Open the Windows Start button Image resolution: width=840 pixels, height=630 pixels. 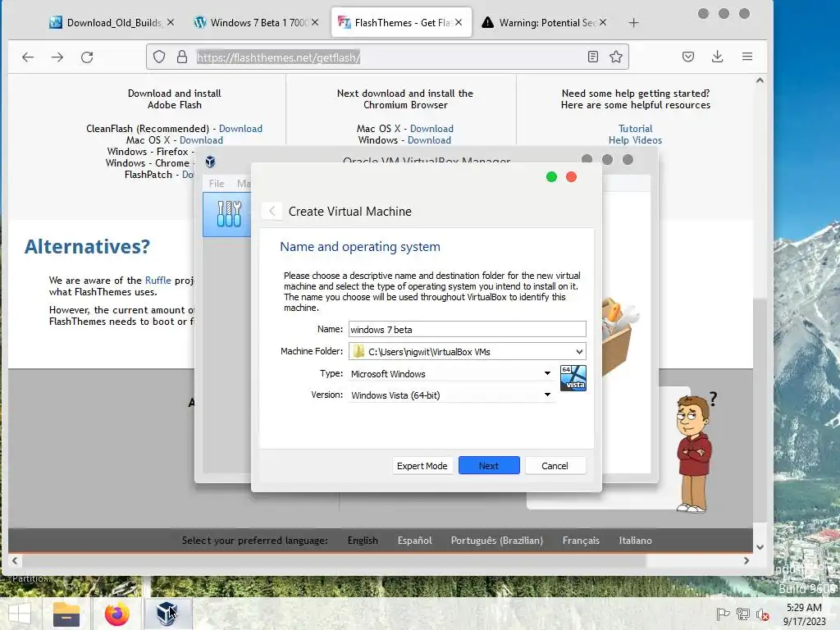pos(20,614)
